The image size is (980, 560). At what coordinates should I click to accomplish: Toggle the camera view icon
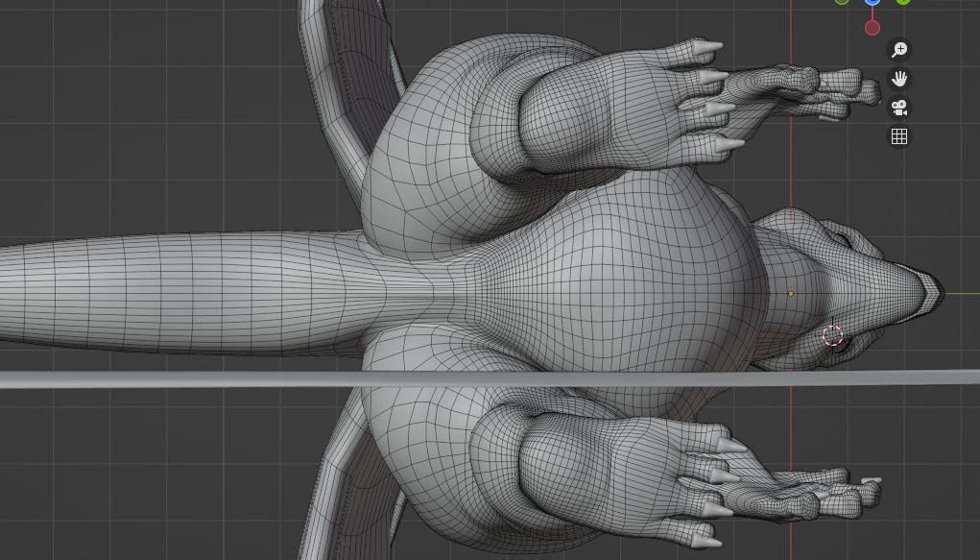899,108
